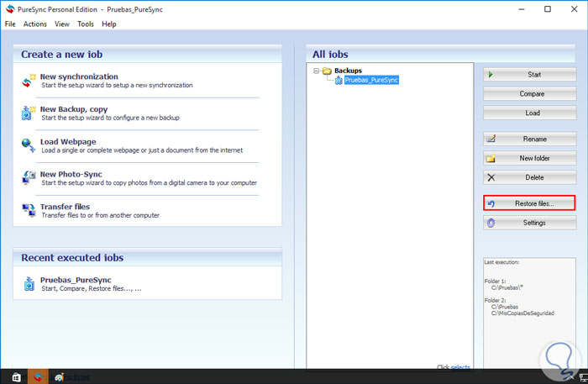
Task: Open the Tools menu
Action: click(86, 24)
